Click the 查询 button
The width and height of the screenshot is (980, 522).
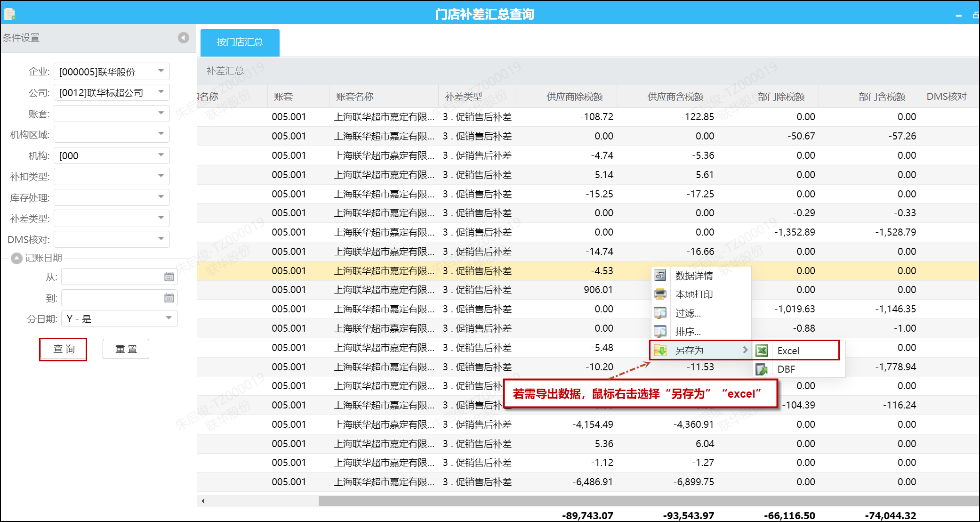64,349
